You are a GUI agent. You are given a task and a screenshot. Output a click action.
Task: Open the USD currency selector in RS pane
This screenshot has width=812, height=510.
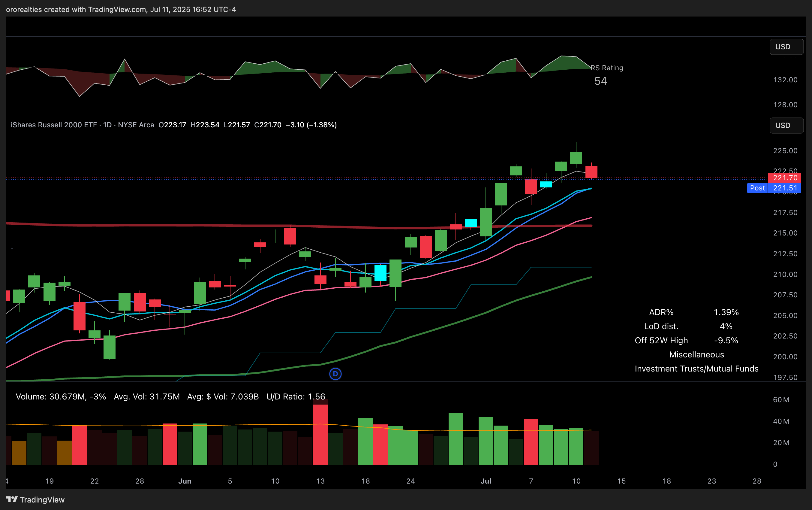tap(786, 47)
